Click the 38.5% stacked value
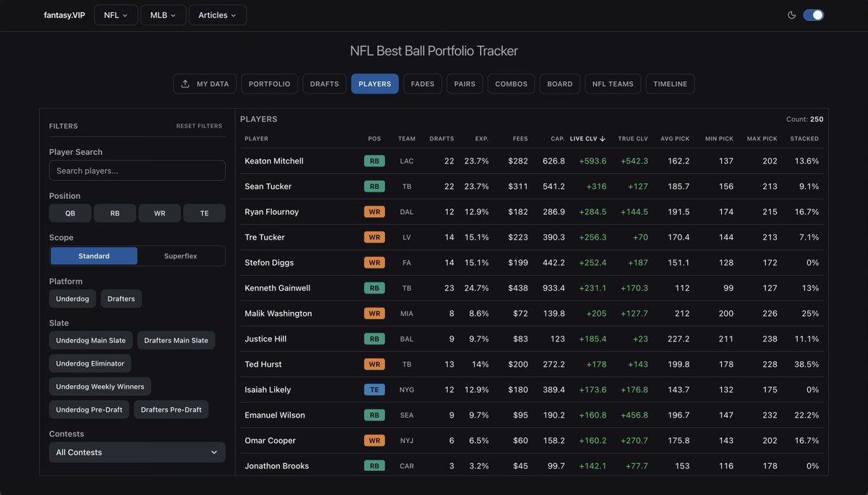 pos(807,364)
